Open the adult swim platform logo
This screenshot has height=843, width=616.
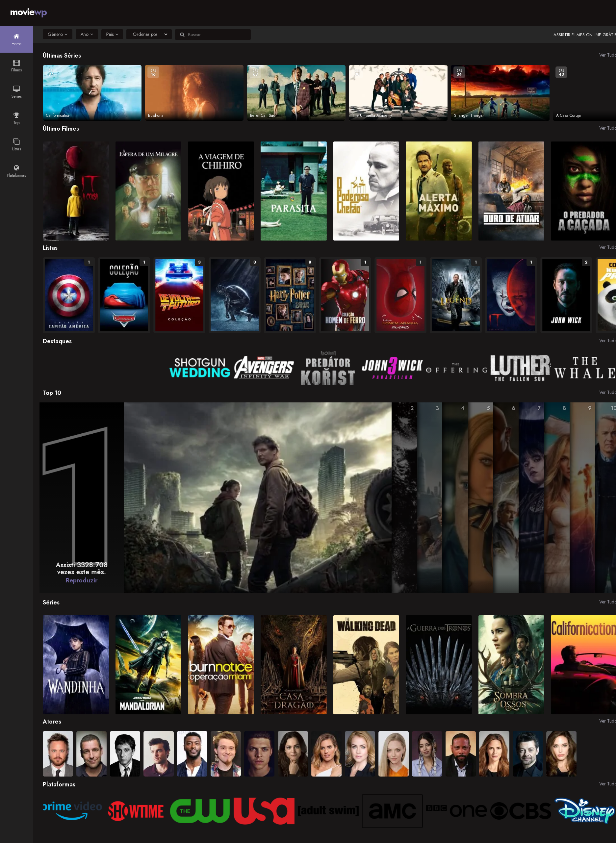(328, 810)
